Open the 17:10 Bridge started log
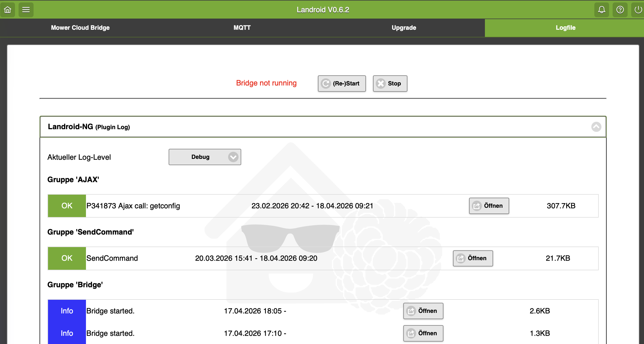Image resolution: width=644 pixels, height=344 pixels. tap(423, 333)
